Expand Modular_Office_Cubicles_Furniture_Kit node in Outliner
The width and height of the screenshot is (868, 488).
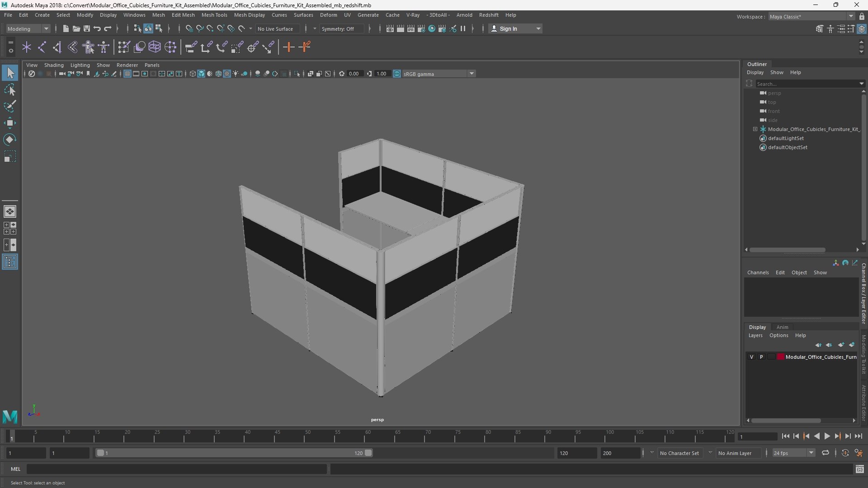(x=755, y=129)
